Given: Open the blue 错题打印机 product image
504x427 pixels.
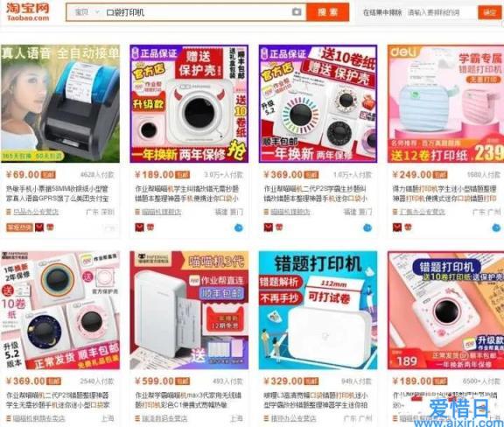Looking at the screenshot, I should 318,311.
